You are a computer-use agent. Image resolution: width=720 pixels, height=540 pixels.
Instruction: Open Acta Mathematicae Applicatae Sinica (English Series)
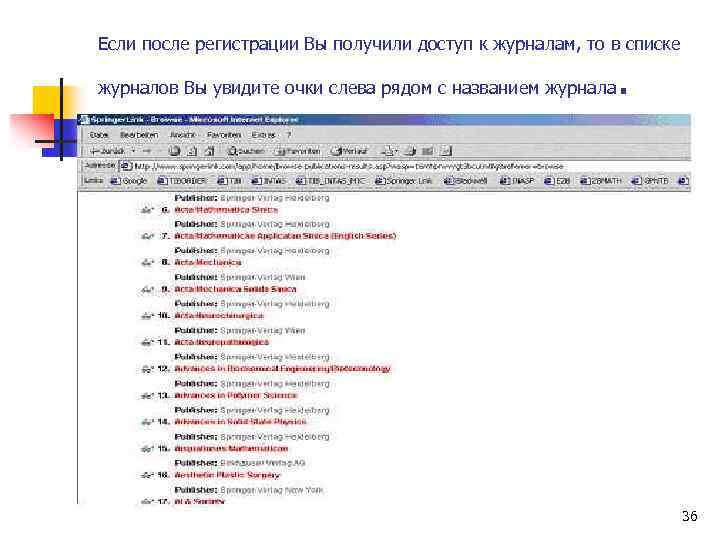[x=285, y=236]
